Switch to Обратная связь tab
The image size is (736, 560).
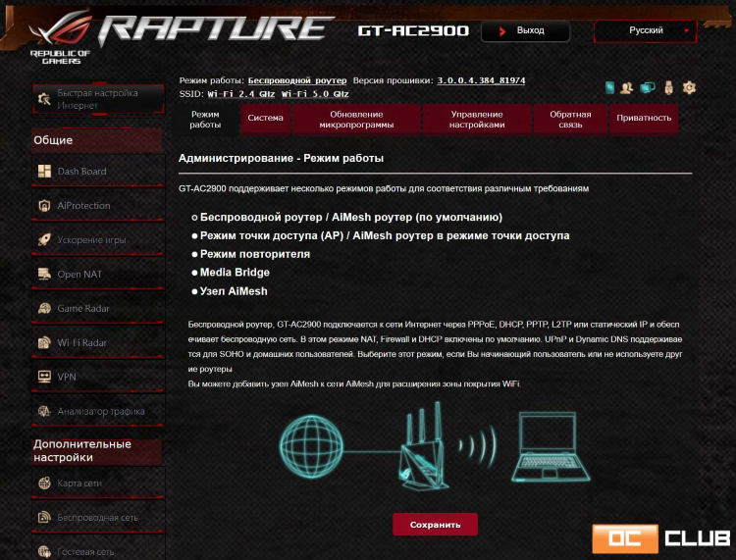tap(570, 120)
